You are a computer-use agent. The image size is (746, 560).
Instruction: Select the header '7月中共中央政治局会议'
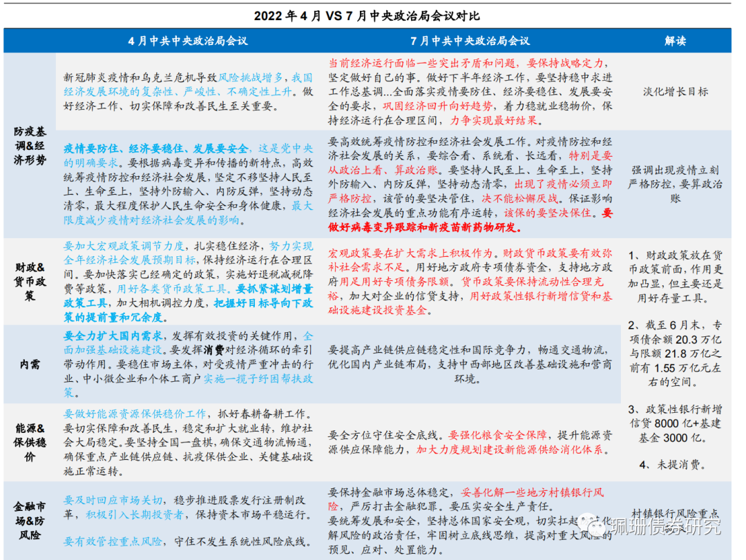coord(470,41)
